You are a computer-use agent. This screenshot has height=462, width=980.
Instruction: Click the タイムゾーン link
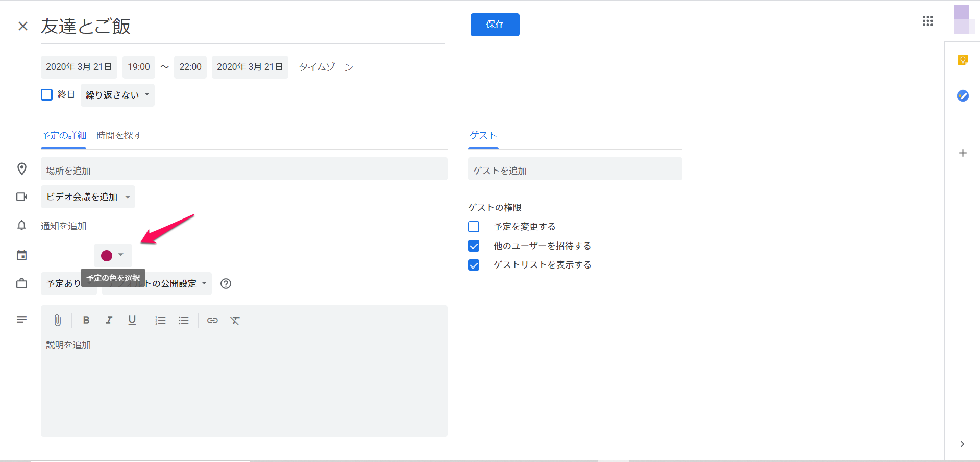[x=326, y=67]
